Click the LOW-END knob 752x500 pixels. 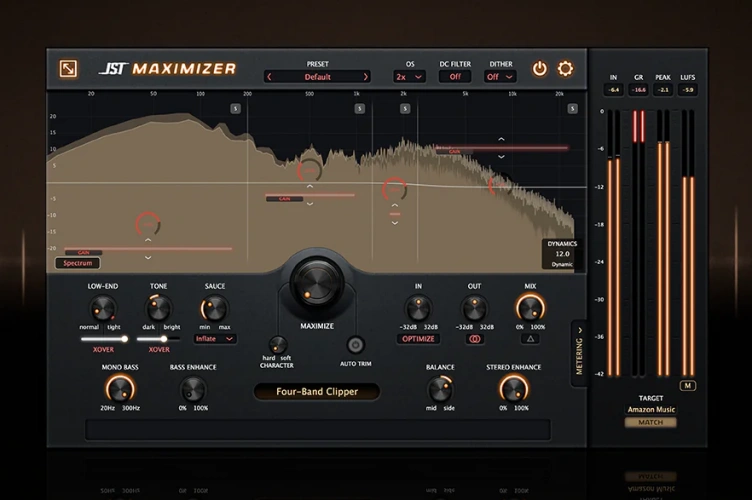103,308
